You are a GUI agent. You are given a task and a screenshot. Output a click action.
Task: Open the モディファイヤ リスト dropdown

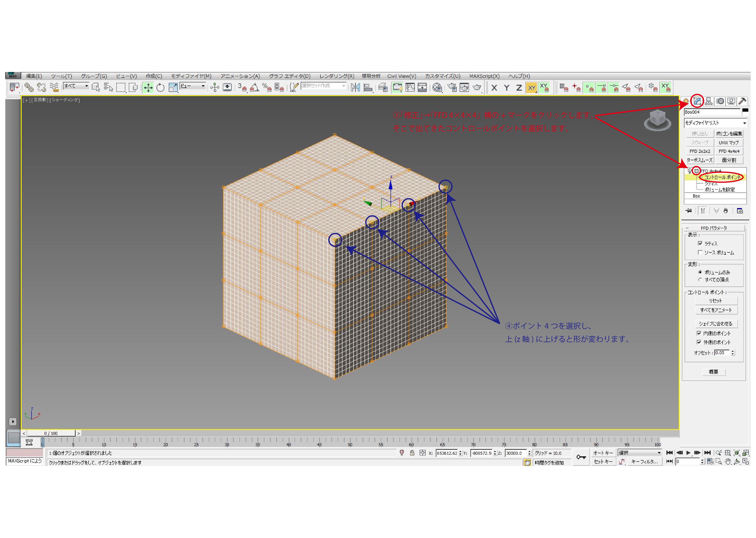coord(744,123)
